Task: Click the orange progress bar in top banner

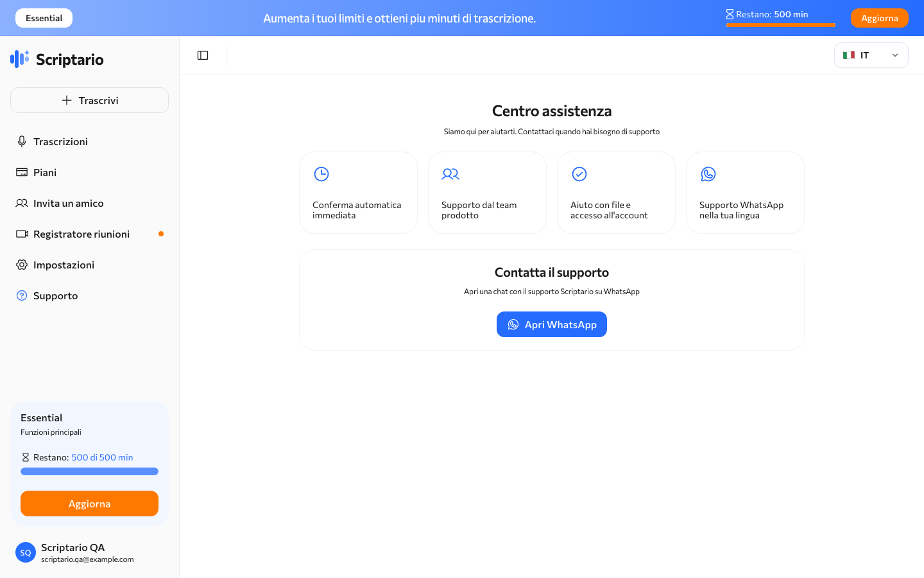Action: tap(781, 25)
